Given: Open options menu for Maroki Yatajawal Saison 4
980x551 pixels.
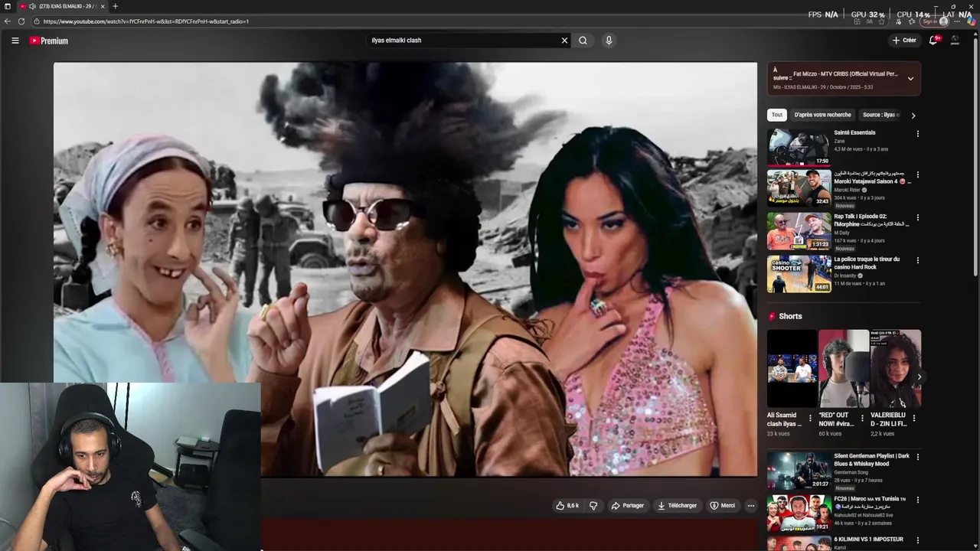Looking at the screenshot, I should 918,175.
